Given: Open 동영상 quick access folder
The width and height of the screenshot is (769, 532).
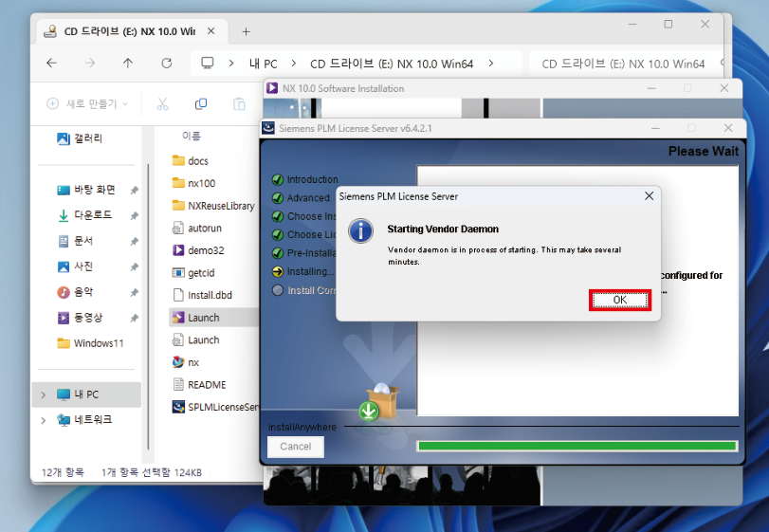Looking at the screenshot, I should (80, 318).
